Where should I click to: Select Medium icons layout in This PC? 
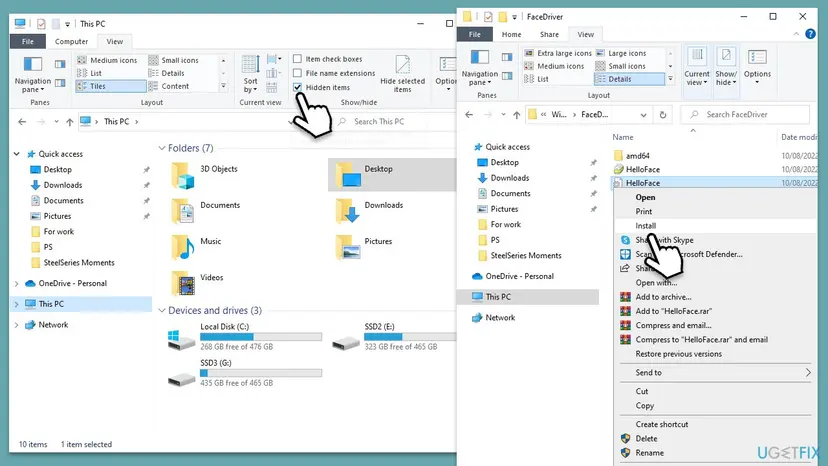(107, 60)
